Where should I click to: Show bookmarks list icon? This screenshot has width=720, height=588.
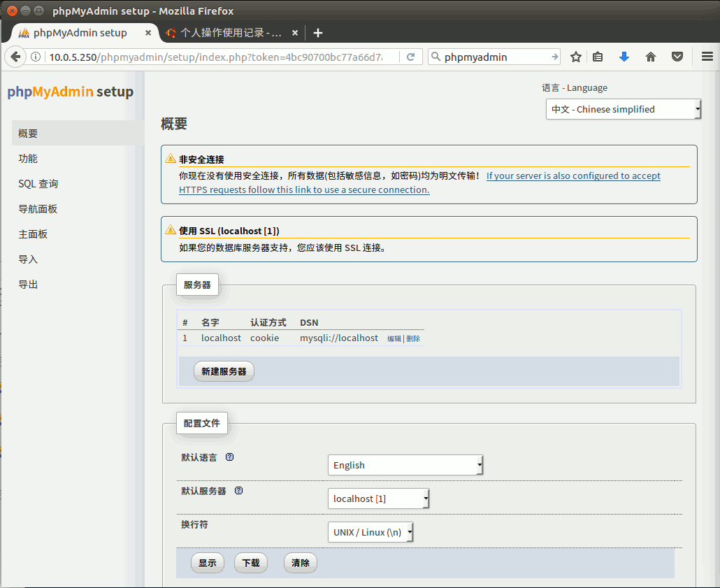coord(598,57)
